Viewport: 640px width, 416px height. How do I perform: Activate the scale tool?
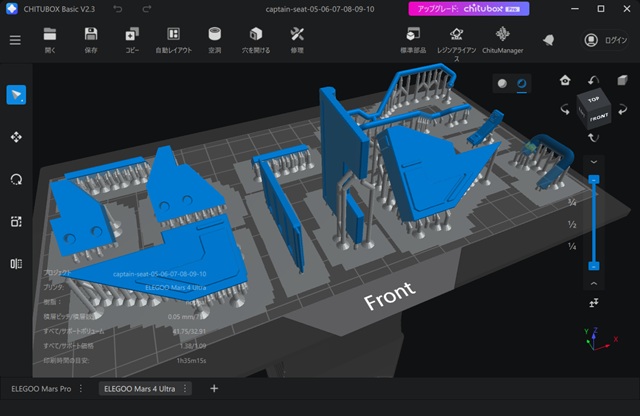(x=16, y=222)
